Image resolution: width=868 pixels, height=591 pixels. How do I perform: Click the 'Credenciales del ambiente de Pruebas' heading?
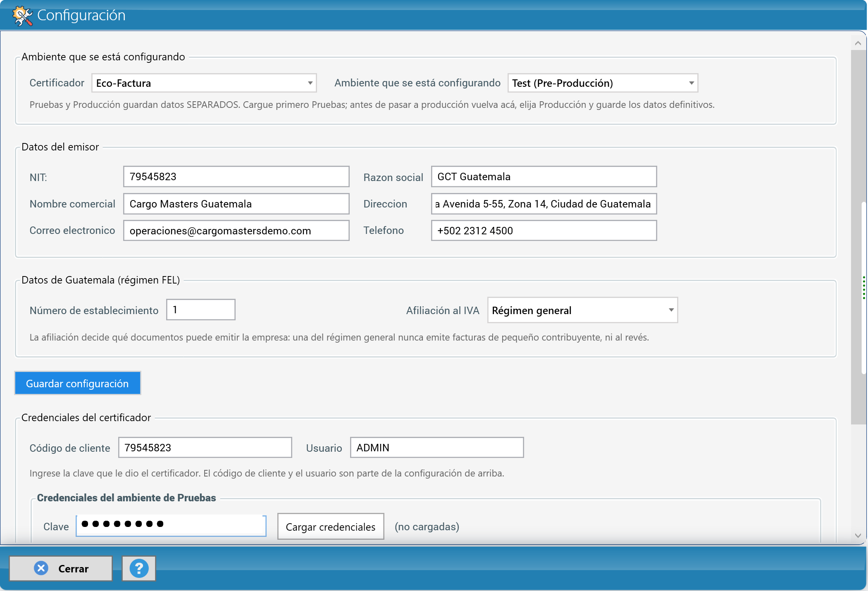pos(126,498)
